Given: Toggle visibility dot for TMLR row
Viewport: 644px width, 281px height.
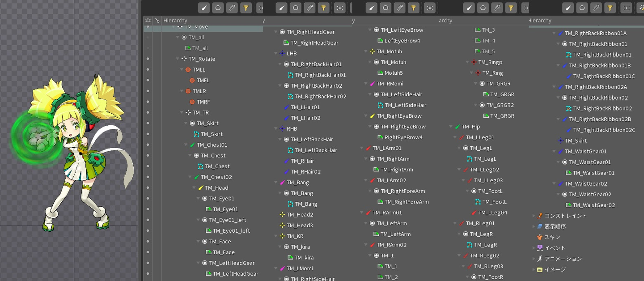Looking at the screenshot, I should tap(148, 91).
